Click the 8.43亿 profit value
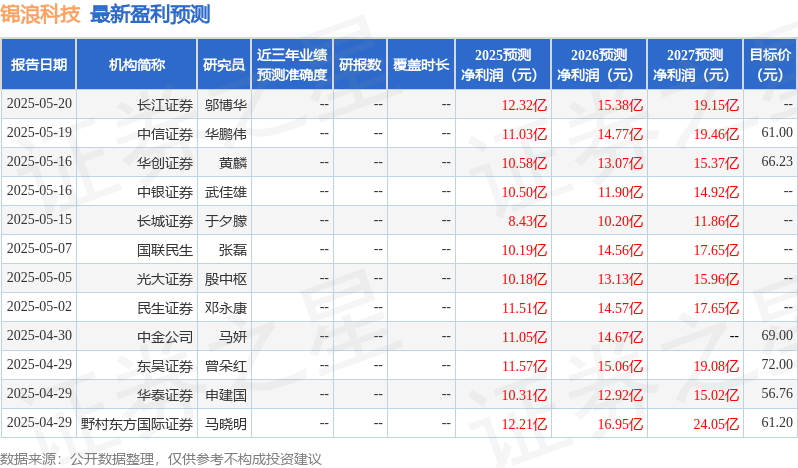 click(528, 221)
